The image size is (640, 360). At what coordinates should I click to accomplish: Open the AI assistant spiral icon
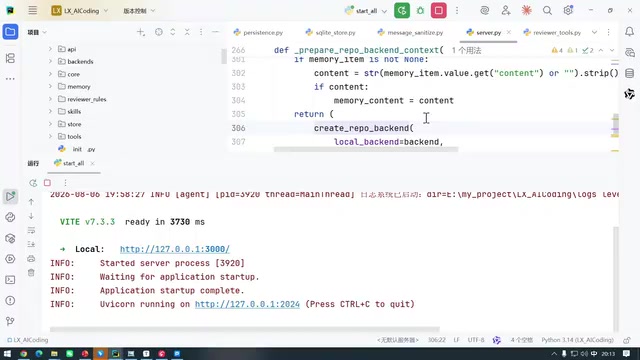pyautogui.click(x=484, y=11)
